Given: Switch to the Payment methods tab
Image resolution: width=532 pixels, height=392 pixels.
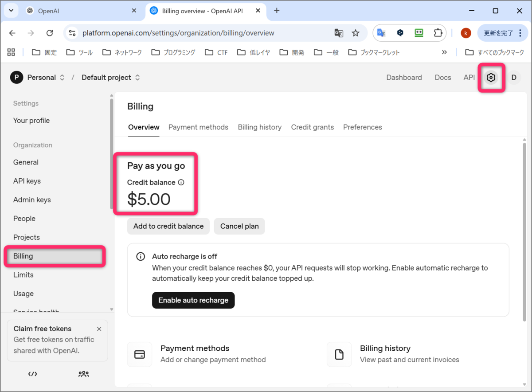Looking at the screenshot, I should pos(198,127).
